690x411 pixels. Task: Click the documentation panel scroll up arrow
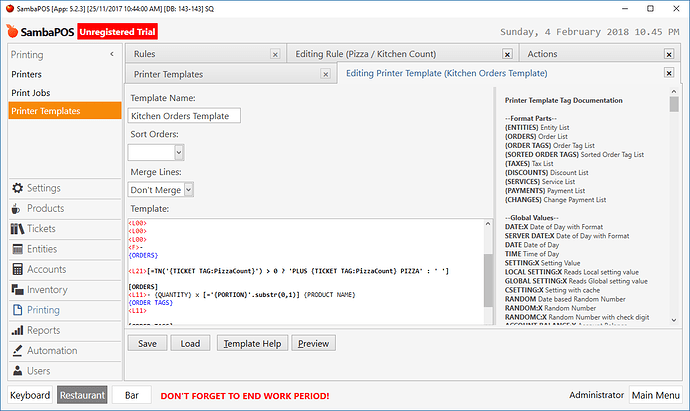point(674,92)
